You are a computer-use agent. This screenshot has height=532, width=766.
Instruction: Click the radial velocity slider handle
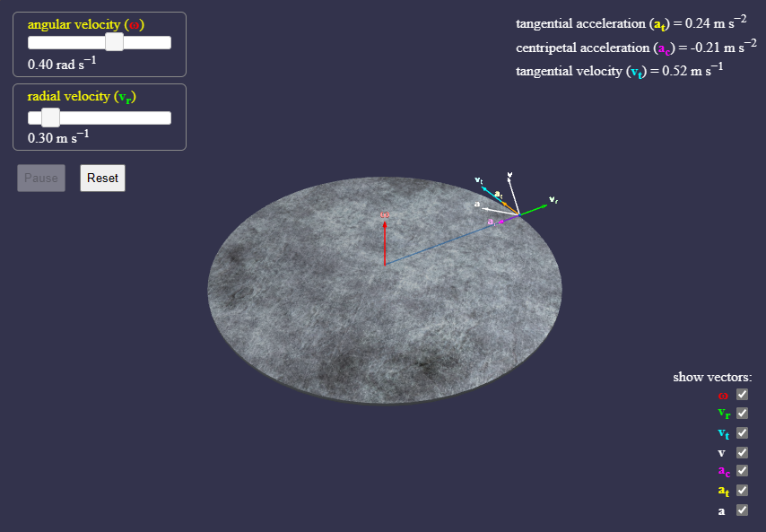coord(51,118)
